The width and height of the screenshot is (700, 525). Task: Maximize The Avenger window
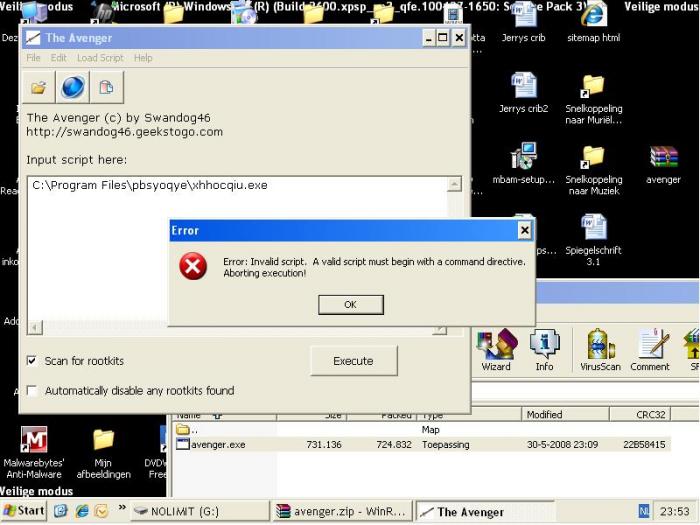(442, 38)
